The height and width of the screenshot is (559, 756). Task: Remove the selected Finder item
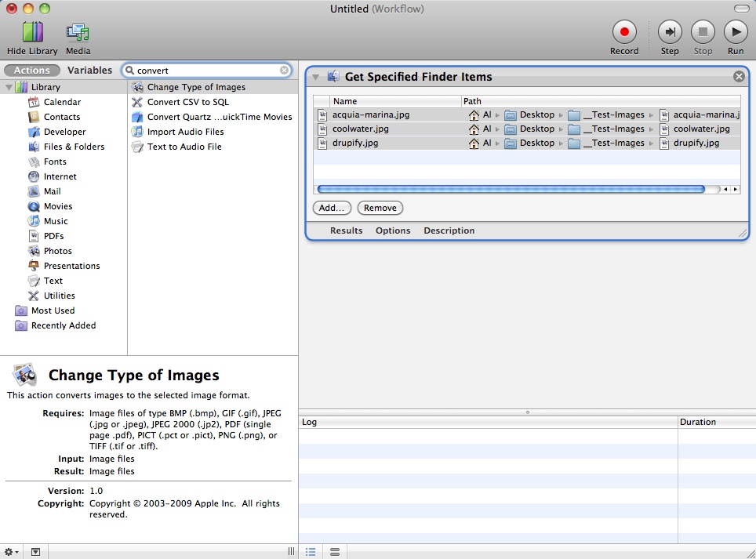(x=380, y=208)
